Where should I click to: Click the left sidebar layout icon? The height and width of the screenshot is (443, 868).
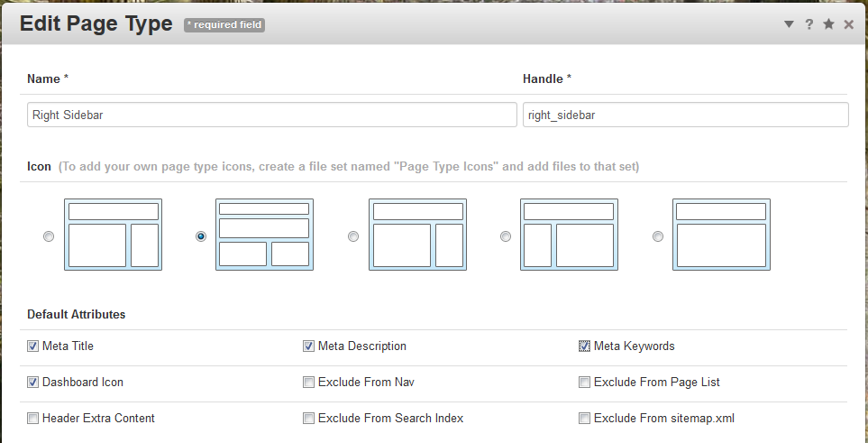567,235
